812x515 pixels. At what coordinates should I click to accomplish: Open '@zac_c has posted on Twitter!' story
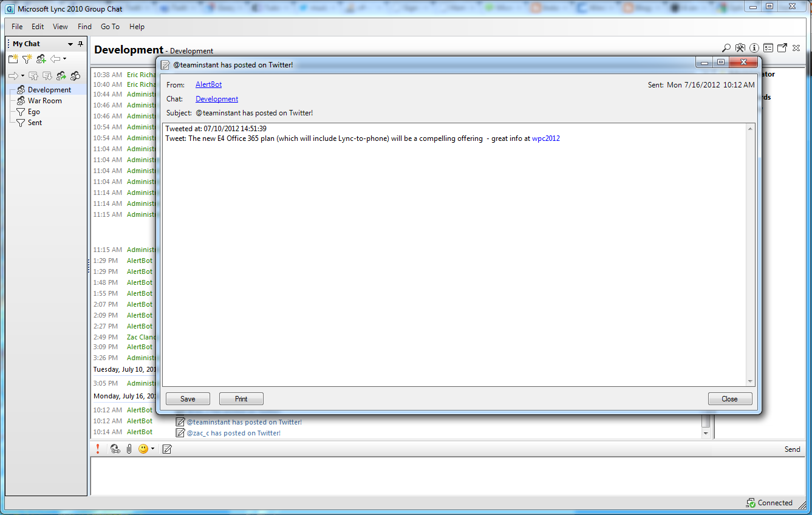click(x=233, y=433)
